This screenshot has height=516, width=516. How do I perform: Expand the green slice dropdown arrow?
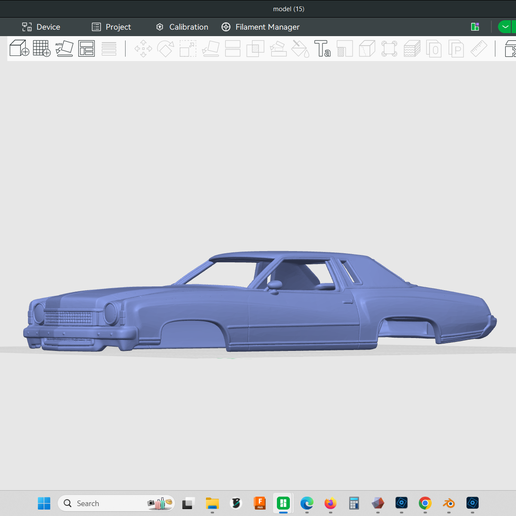pos(506,27)
